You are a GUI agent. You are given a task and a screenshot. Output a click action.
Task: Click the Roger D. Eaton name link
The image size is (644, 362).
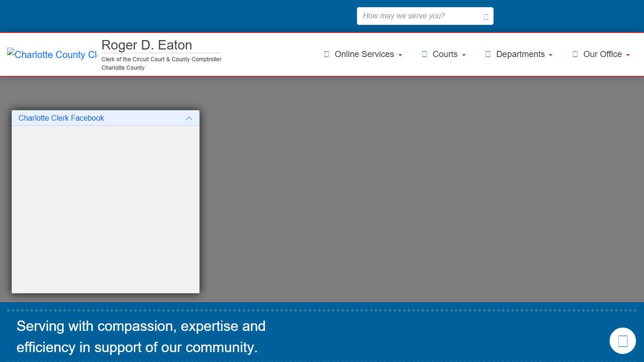coord(147,45)
